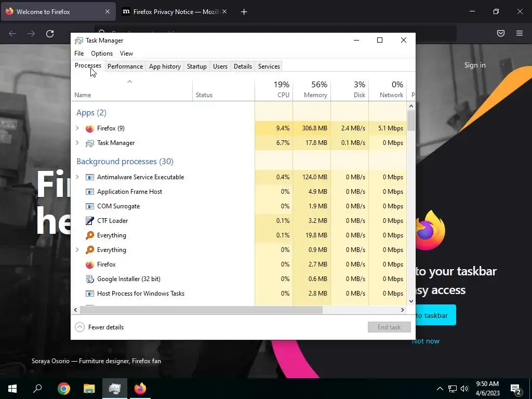Switch to the Performance tab
This screenshot has width=532, height=399.
(125, 66)
